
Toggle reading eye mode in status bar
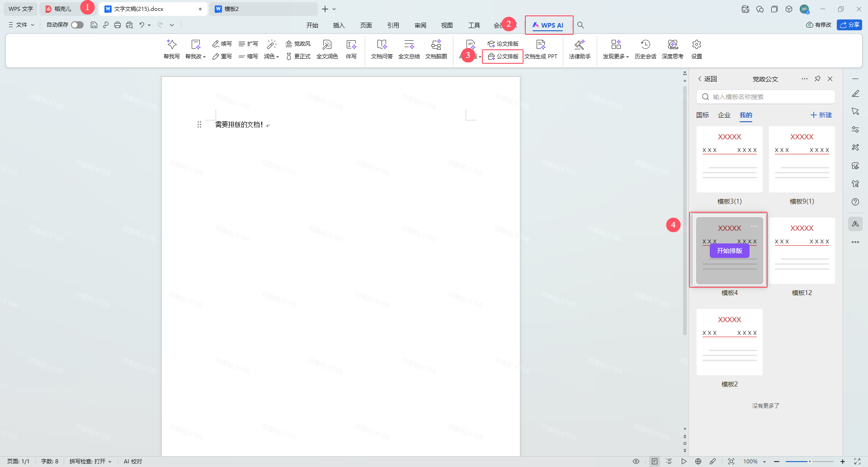636,461
